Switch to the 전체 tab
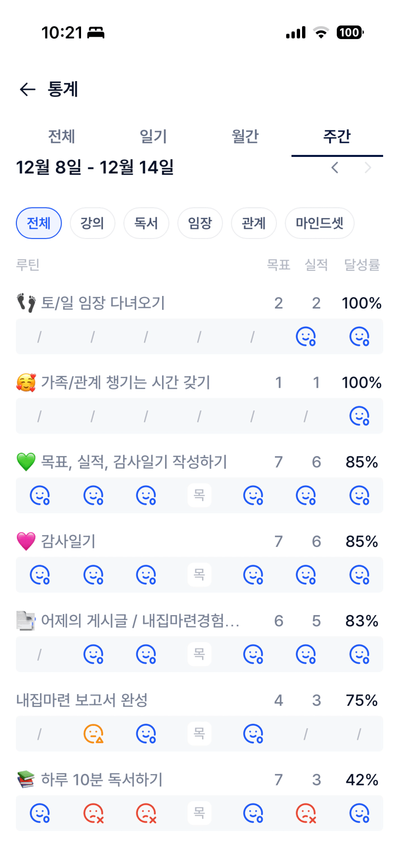 (x=61, y=137)
